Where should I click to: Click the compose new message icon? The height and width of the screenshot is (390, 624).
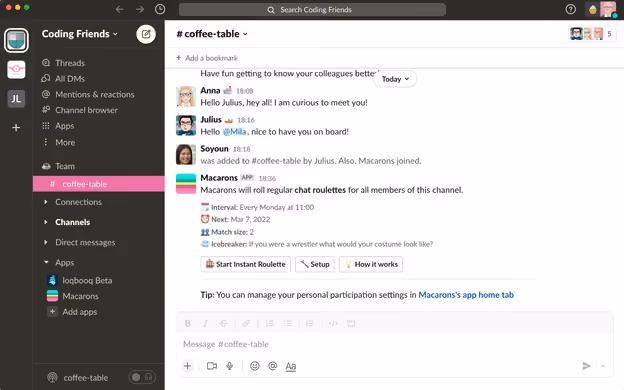coord(146,34)
